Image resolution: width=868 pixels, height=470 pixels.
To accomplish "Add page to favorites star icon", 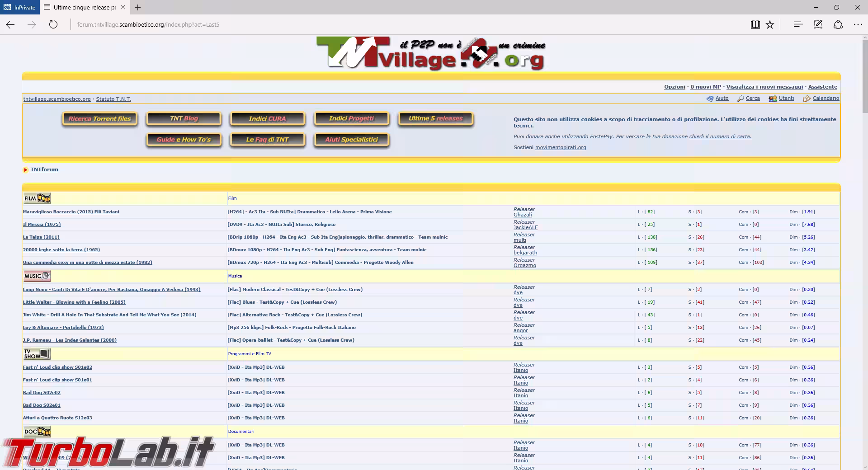I will click(770, 25).
